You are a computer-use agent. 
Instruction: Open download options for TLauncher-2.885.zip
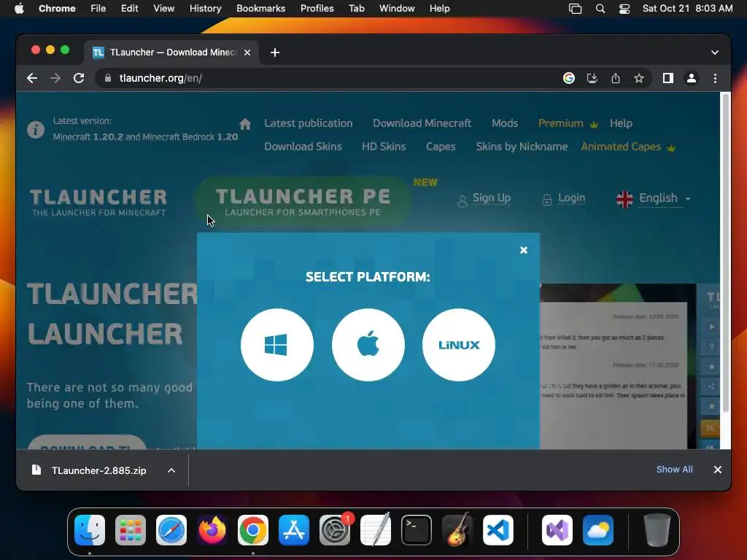tap(171, 470)
